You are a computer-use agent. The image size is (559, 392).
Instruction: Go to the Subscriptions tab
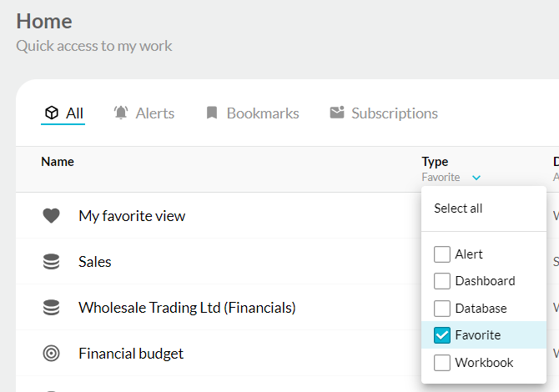(384, 113)
